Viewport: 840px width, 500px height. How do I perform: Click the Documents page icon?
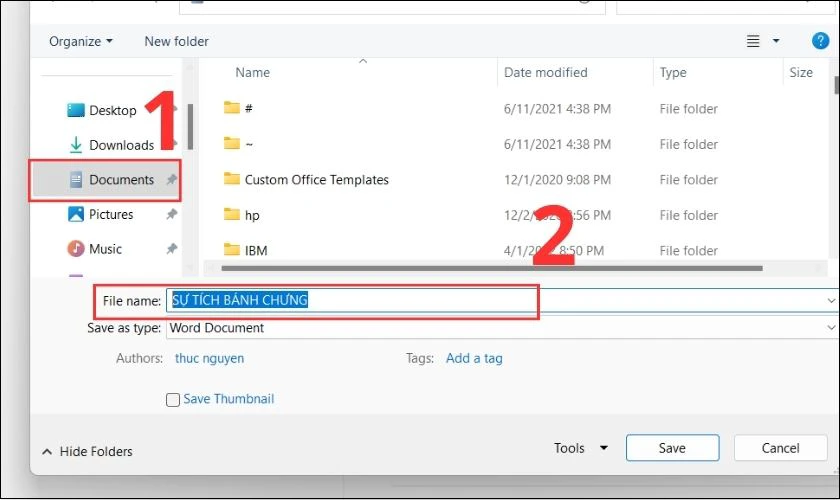[76, 180]
